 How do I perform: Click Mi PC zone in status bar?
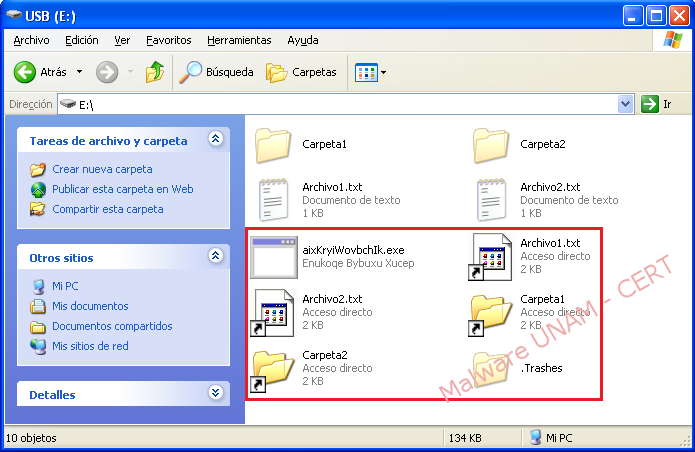pyautogui.click(x=551, y=438)
